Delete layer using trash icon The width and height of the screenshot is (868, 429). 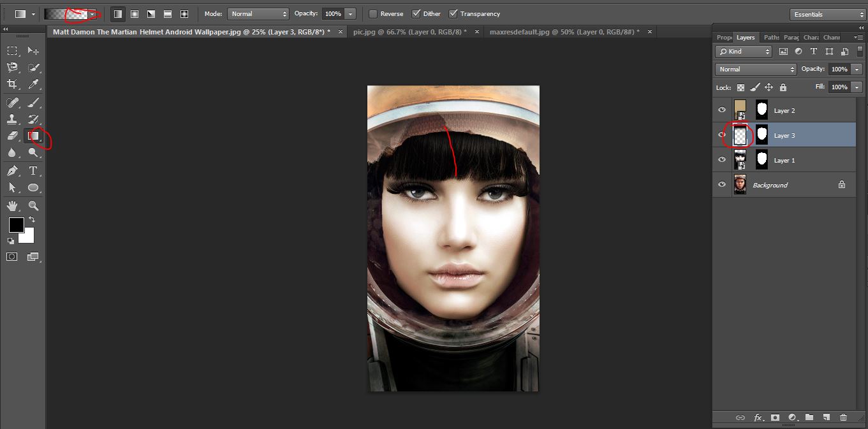843,418
